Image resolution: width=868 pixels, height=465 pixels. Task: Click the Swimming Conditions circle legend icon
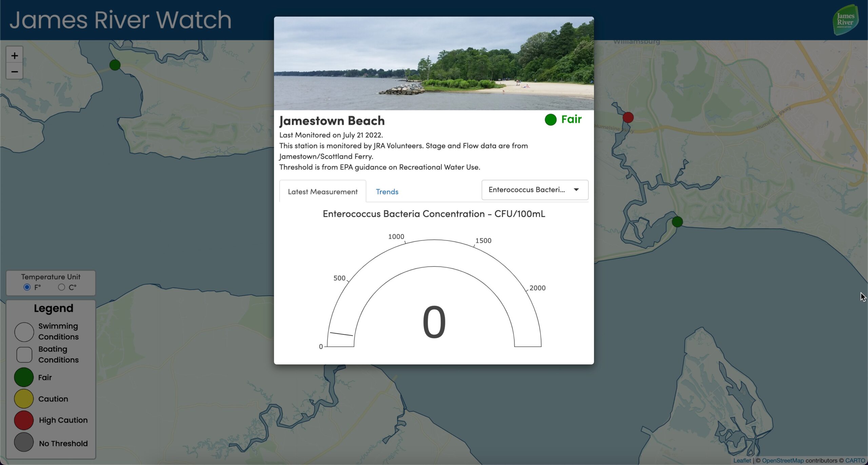click(x=24, y=331)
